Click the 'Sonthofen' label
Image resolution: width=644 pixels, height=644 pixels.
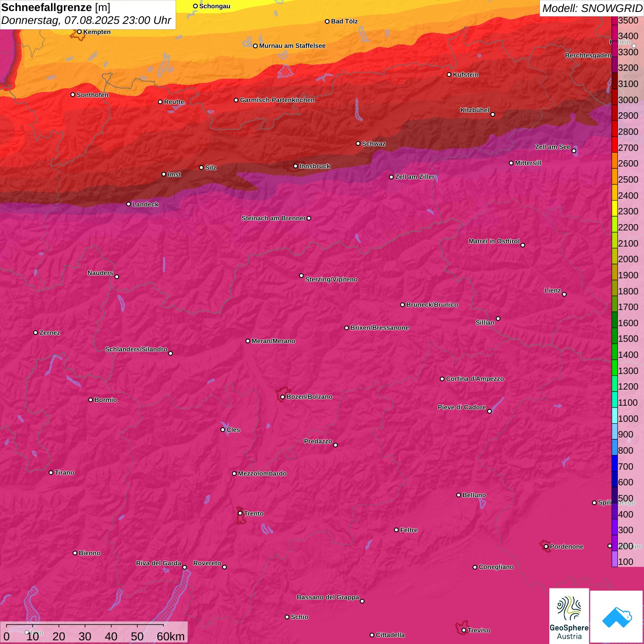92,95
